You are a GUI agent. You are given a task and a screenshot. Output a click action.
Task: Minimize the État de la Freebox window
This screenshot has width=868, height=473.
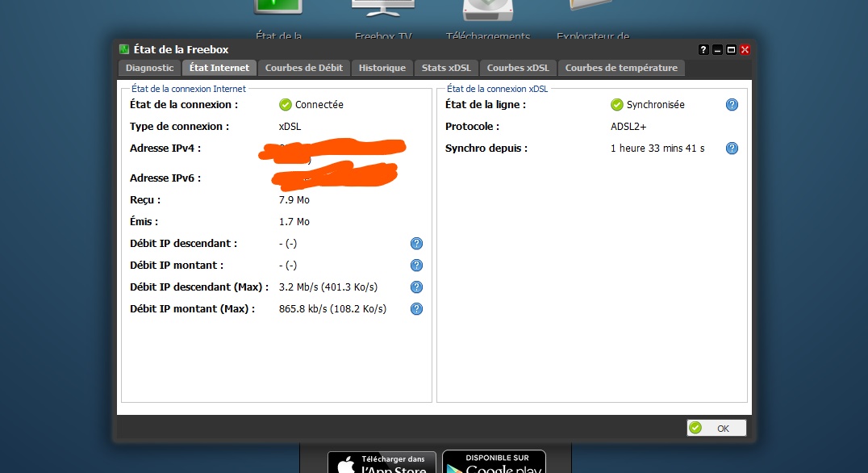717,50
